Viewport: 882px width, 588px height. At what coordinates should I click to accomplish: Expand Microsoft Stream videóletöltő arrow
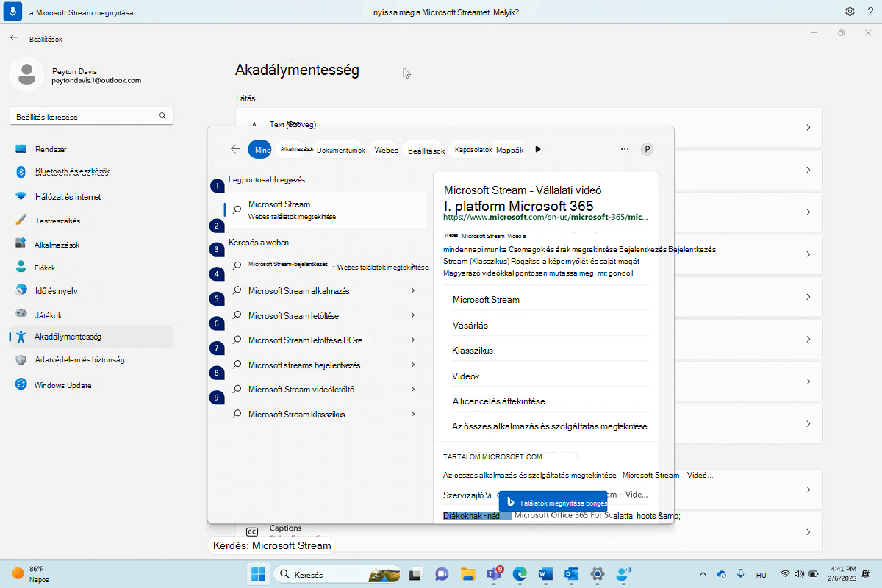pyautogui.click(x=413, y=389)
